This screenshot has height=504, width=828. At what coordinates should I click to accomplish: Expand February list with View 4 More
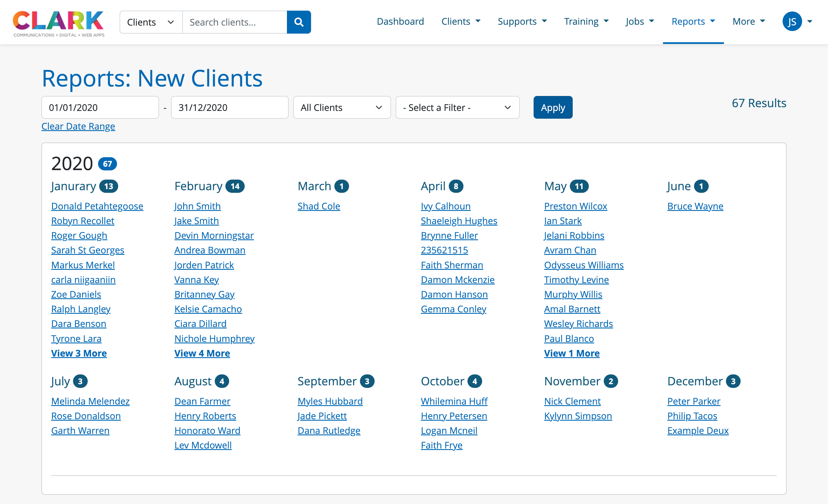pos(202,353)
